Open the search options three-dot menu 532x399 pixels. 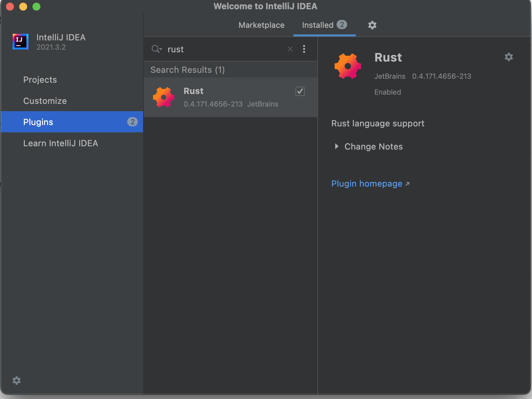click(x=304, y=49)
